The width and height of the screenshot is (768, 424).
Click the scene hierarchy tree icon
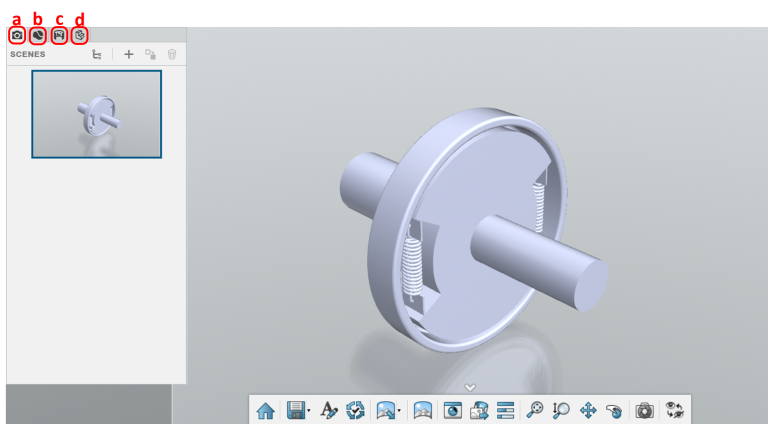[x=96, y=54]
